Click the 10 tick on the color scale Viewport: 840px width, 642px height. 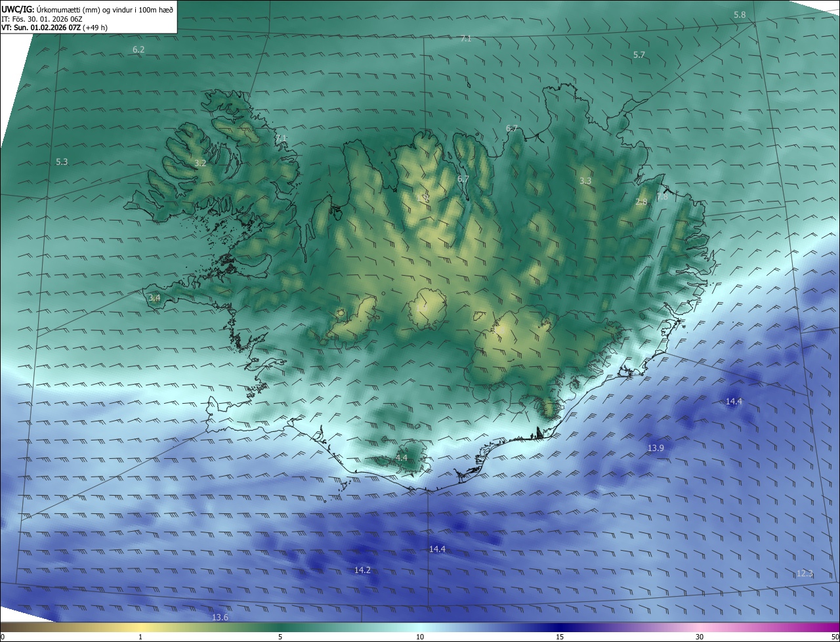click(420, 637)
